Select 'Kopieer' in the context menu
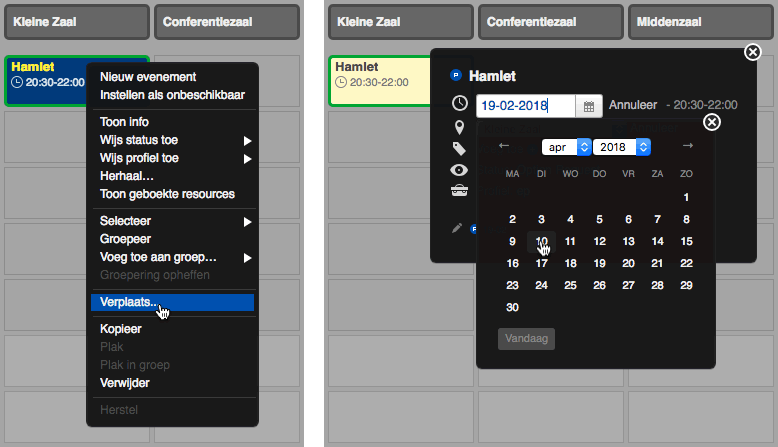This screenshot has height=447, width=778. 121,328
